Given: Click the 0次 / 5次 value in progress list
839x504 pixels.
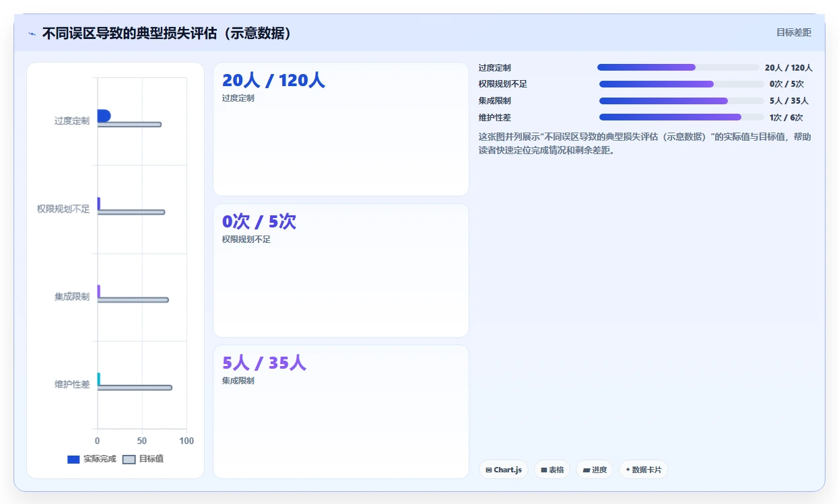Looking at the screenshot, I should click(786, 84).
